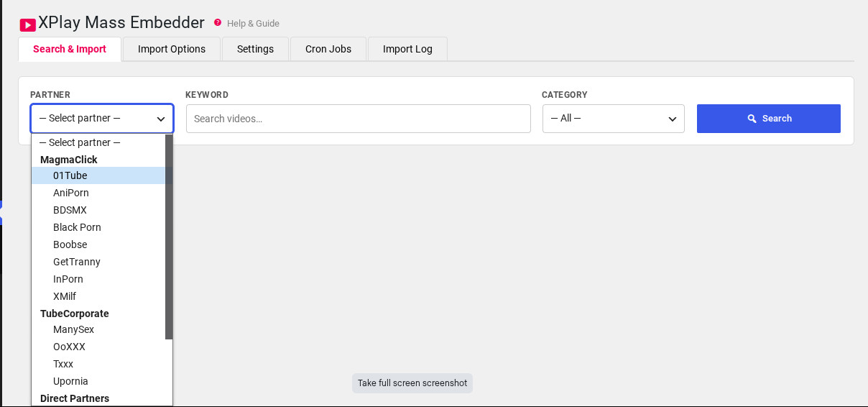Pick GetTranny from the list

click(98, 262)
